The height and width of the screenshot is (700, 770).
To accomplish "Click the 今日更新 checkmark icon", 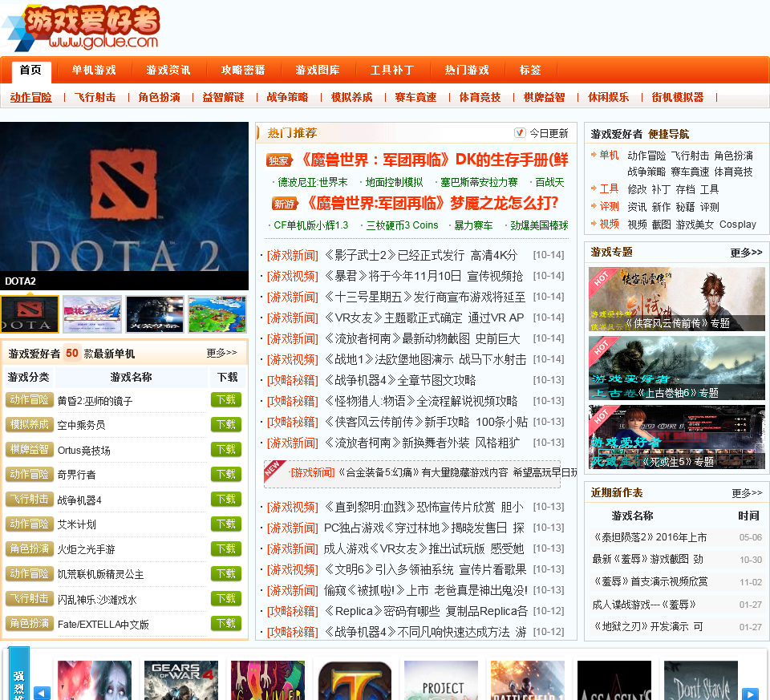I will click(520, 133).
